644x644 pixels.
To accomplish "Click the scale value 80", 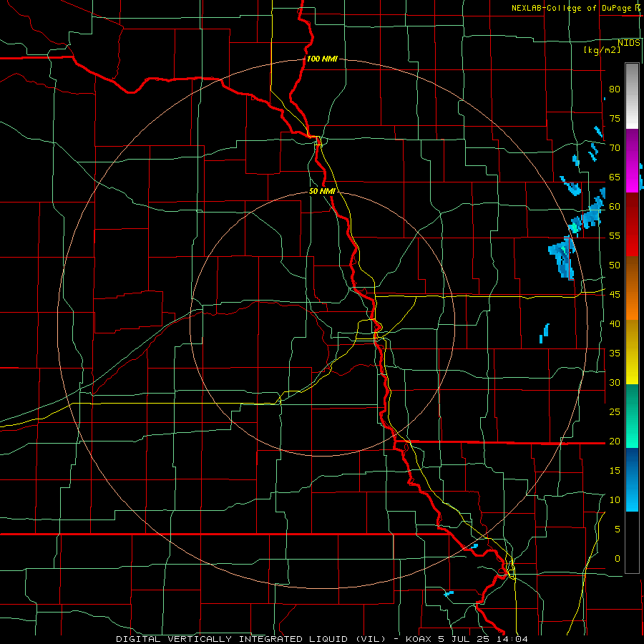I will (615, 89).
